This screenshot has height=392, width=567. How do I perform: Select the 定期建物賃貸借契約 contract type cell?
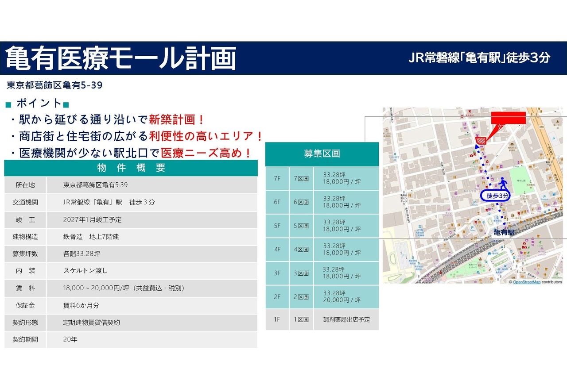[x=91, y=323]
